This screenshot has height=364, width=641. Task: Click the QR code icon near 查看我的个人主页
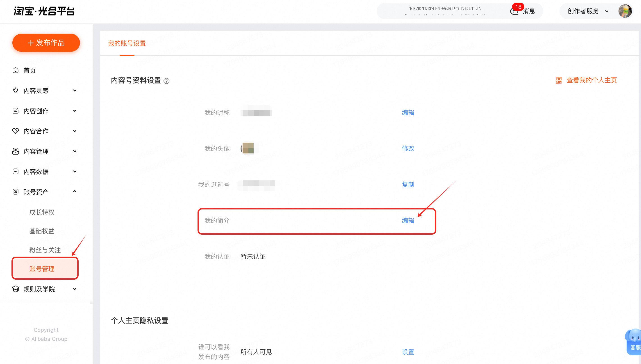[559, 81]
